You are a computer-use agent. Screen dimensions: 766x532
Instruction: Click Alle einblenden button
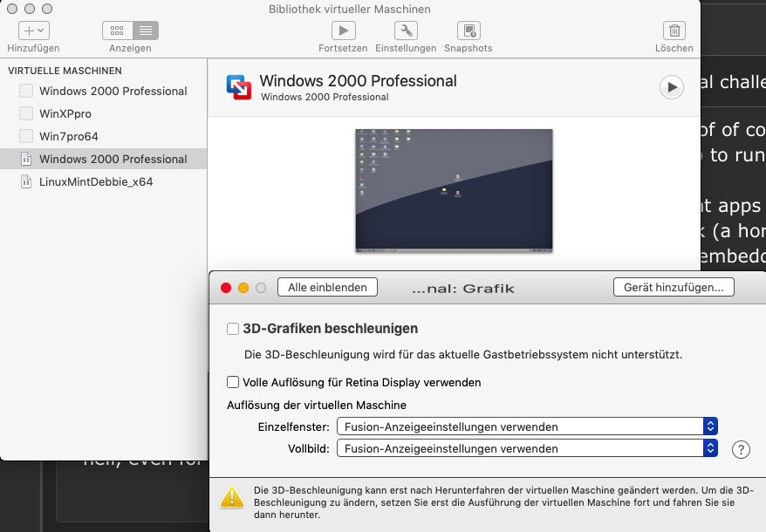pyautogui.click(x=327, y=287)
